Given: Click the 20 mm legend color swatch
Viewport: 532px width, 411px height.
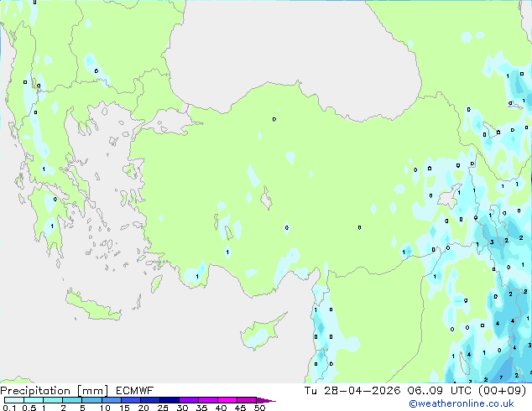Looking at the screenshot, I should (149, 400).
